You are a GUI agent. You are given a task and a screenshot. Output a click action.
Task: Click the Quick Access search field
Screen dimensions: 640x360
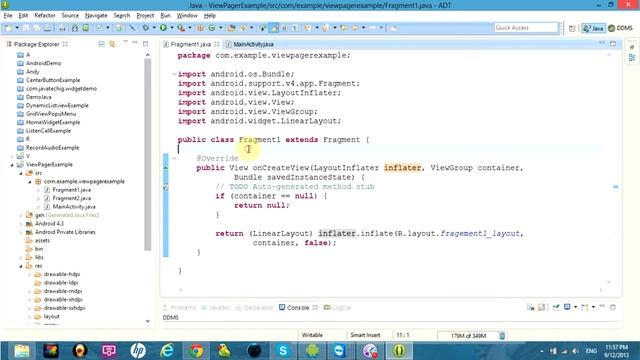pos(526,28)
